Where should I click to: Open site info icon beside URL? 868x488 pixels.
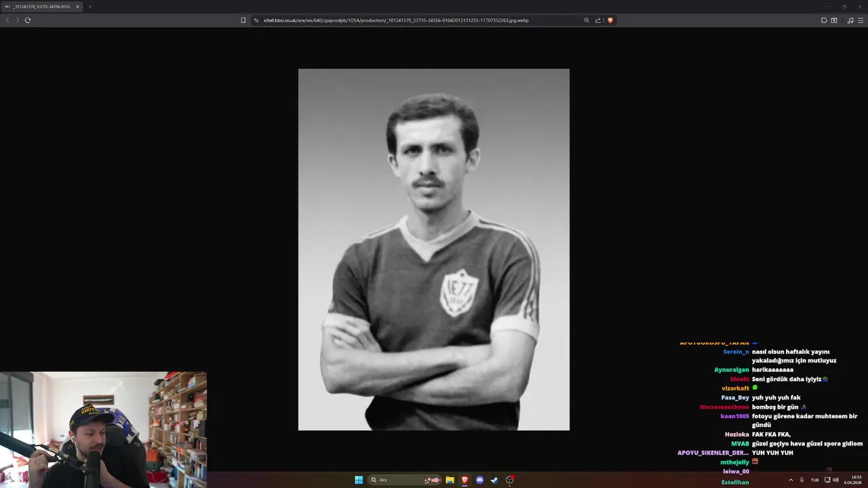[256, 20]
